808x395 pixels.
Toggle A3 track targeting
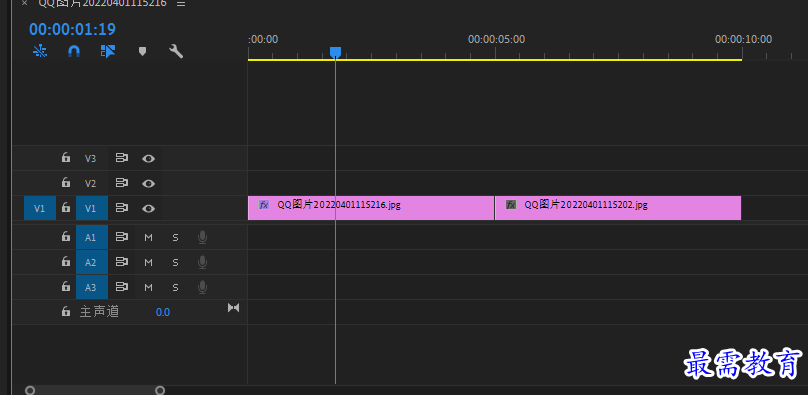pyautogui.click(x=92, y=287)
